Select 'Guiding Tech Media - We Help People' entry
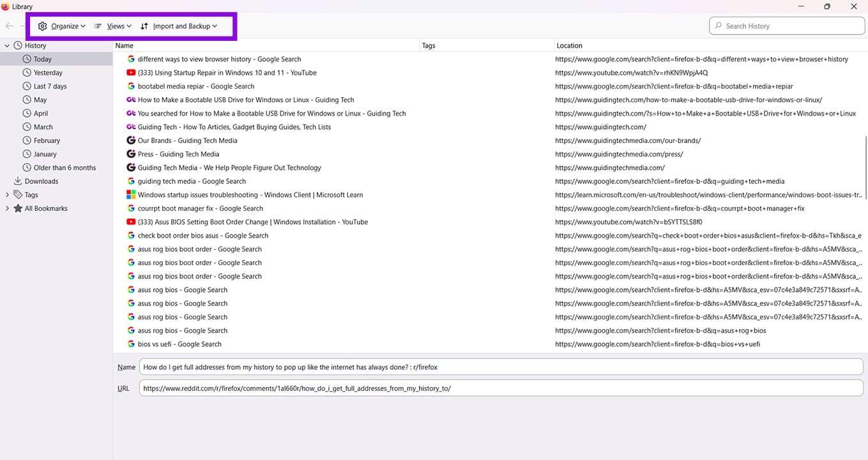The width and height of the screenshot is (868, 460). [x=229, y=168]
